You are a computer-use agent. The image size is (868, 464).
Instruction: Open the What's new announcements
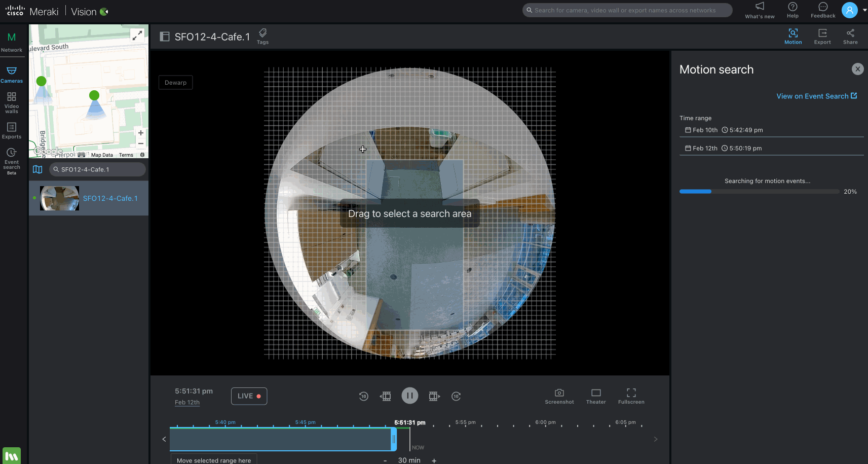(x=760, y=10)
